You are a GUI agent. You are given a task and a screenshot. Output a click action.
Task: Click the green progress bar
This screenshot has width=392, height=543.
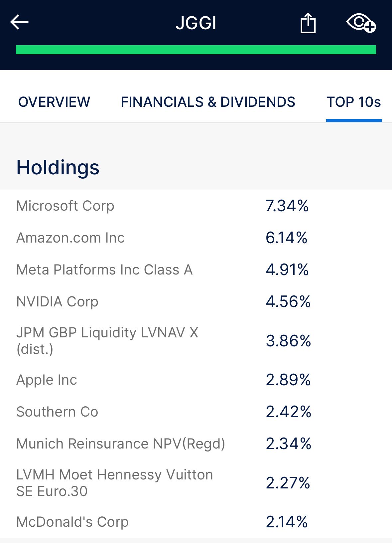click(196, 50)
